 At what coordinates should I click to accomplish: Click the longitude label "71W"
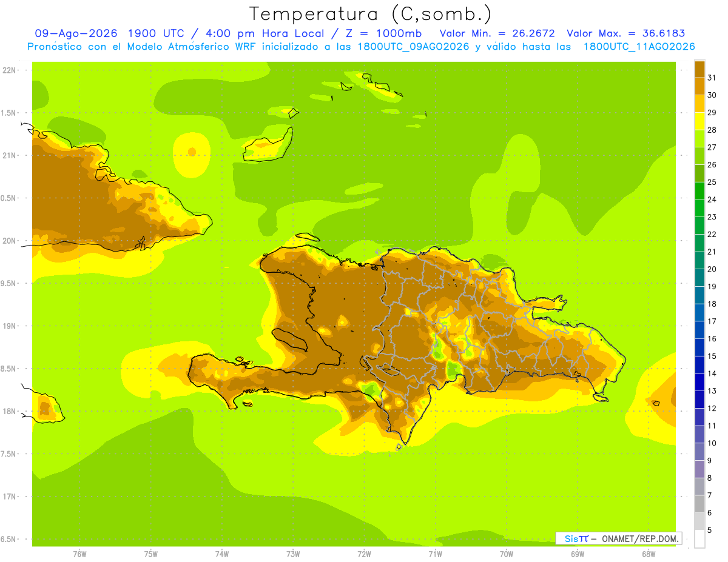[x=435, y=554]
